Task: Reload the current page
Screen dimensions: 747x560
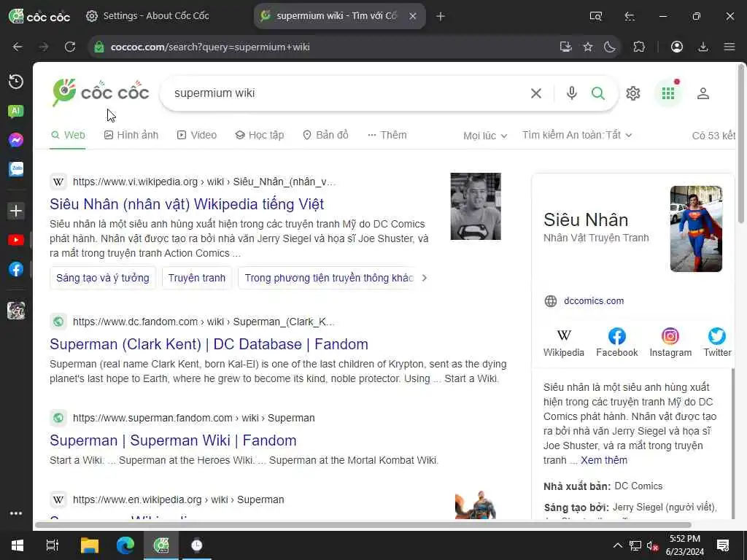Action: [x=70, y=47]
